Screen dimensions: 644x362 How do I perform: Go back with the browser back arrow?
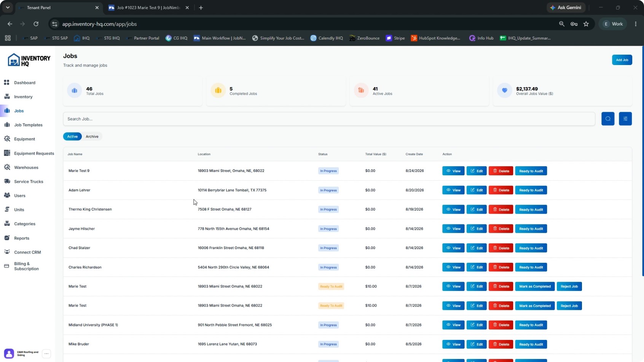[x=10, y=24]
